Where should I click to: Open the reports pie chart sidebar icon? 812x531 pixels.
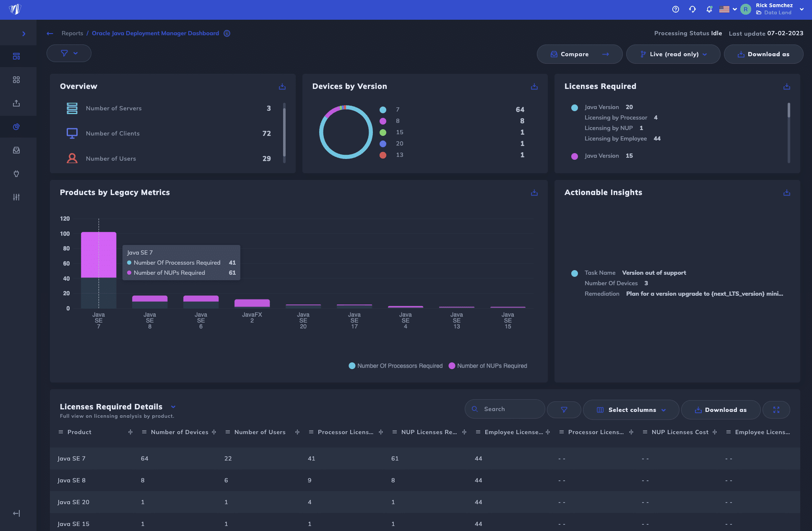pos(16,127)
